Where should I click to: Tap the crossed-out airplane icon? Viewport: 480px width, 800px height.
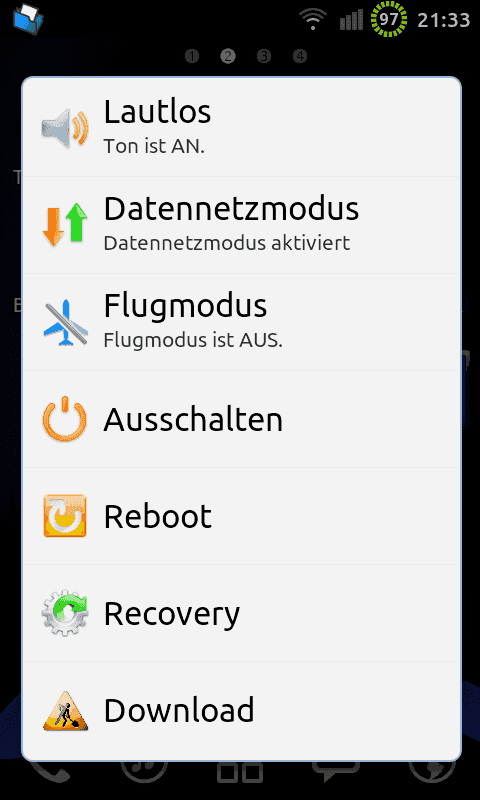65,322
